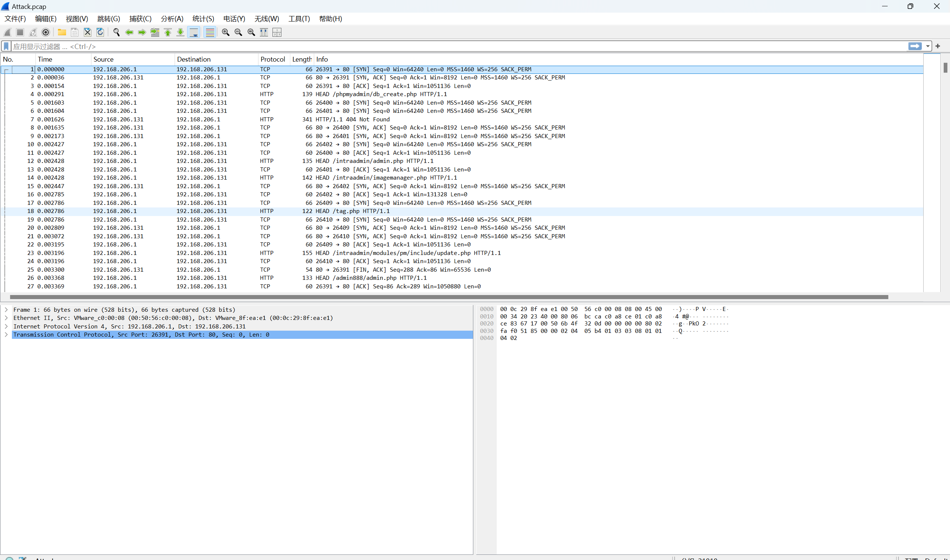Image resolution: width=950 pixels, height=560 pixels.
Task: Expand the Frame 1 details row
Action: pyautogui.click(x=6, y=310)
